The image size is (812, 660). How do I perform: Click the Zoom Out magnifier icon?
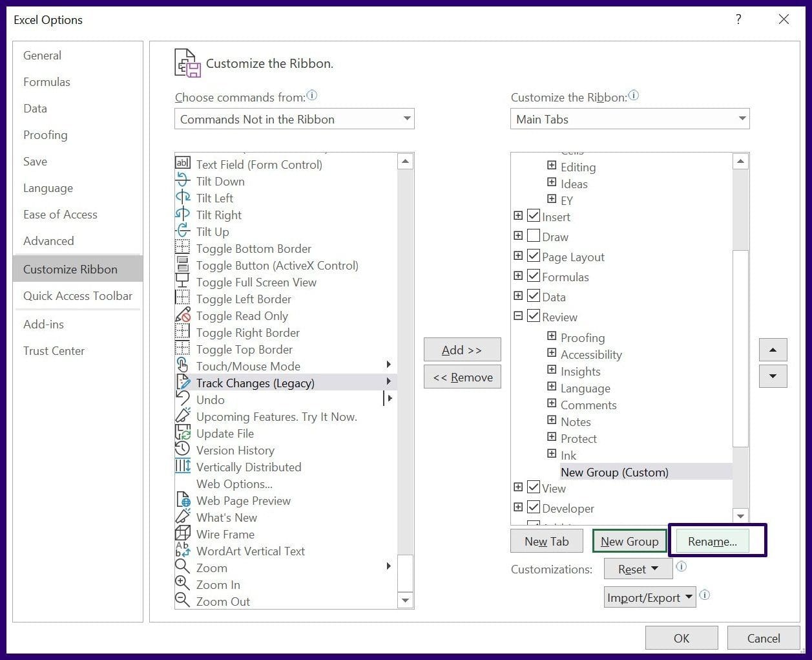pyautogui.click(x=183, y=601)
